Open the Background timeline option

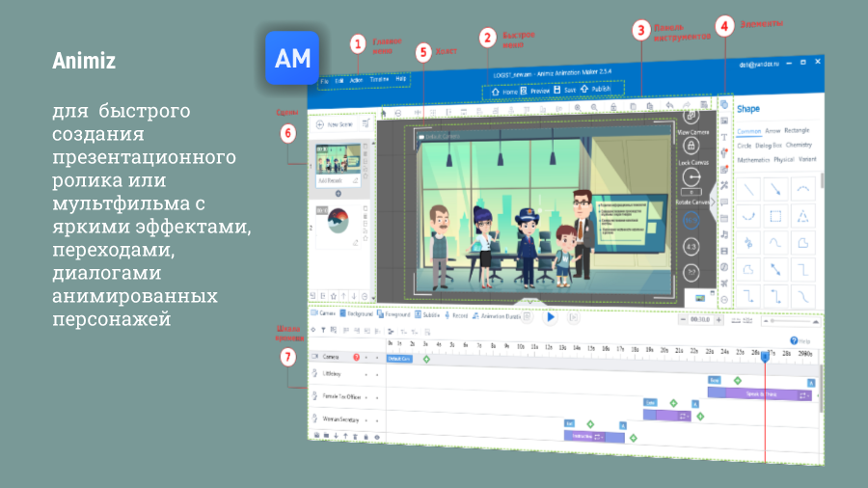point(356,313)
